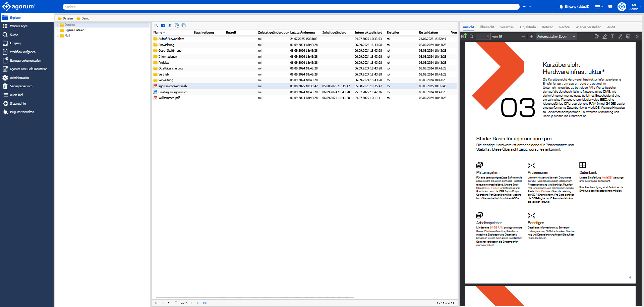Open the Audit-Tool sidebar entry
644x307 pixels.
coord(27,95)
